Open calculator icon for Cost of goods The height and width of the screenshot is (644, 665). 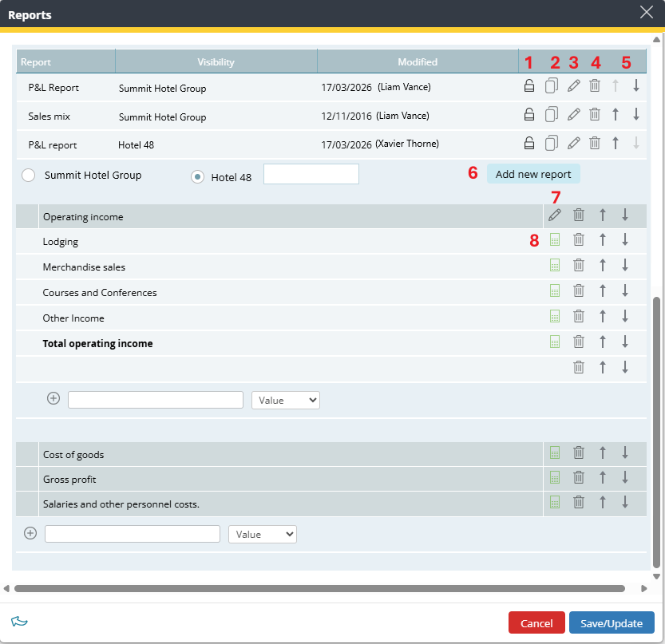point(555,453)
